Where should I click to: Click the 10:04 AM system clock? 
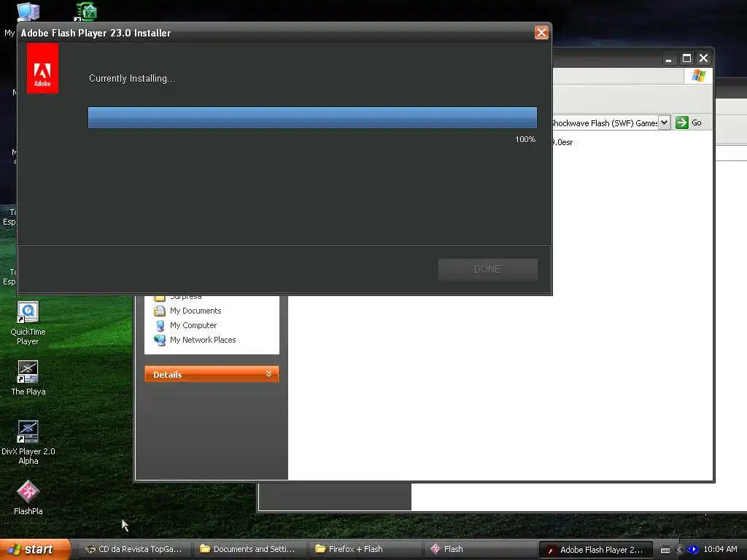coord(720,550)
